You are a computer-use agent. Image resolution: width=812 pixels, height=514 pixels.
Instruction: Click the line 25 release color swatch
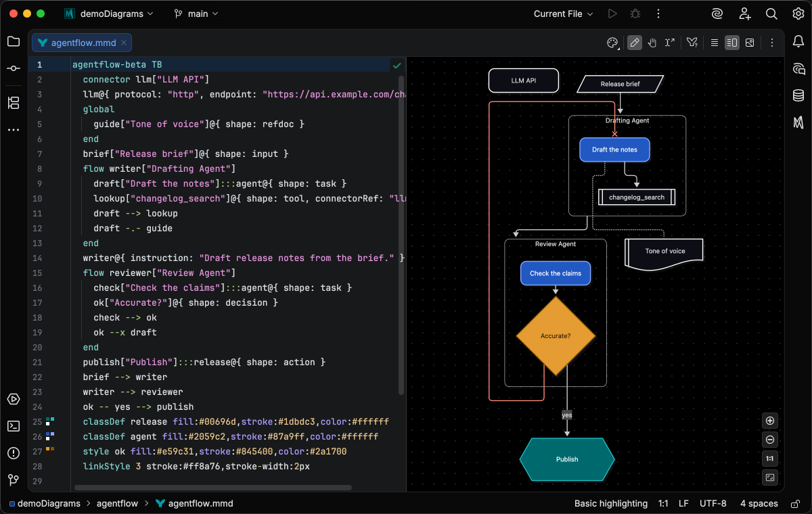pos(49,421)
